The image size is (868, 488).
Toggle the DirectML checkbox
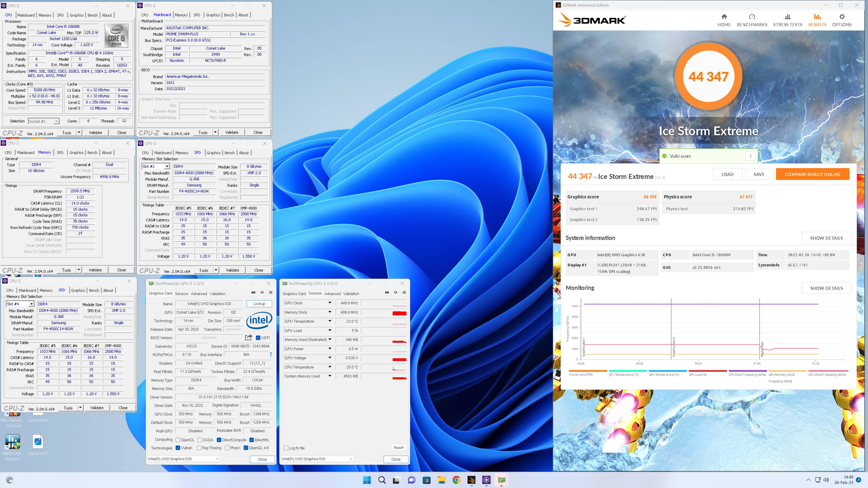[252, 440]
